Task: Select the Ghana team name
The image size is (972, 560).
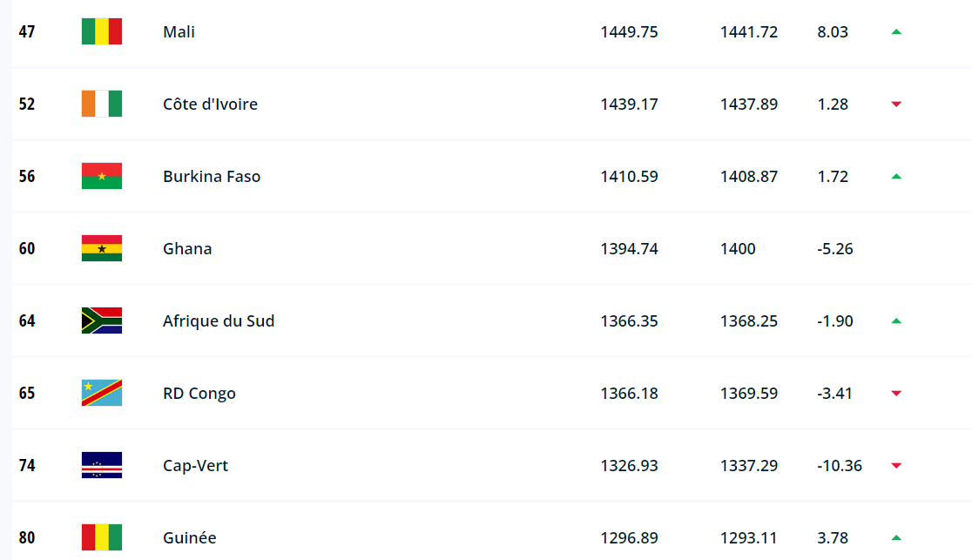Action: 187,249
